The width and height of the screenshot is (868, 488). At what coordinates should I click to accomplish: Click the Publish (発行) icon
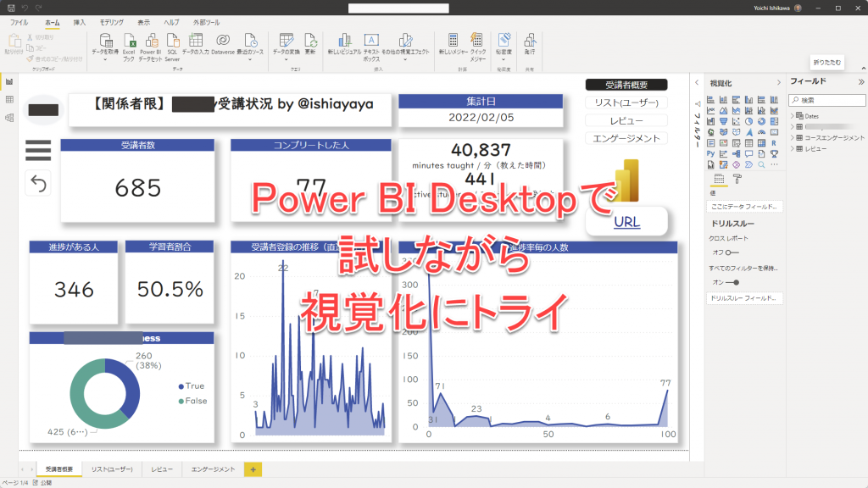pyautogui.click(x=530, y=40)
